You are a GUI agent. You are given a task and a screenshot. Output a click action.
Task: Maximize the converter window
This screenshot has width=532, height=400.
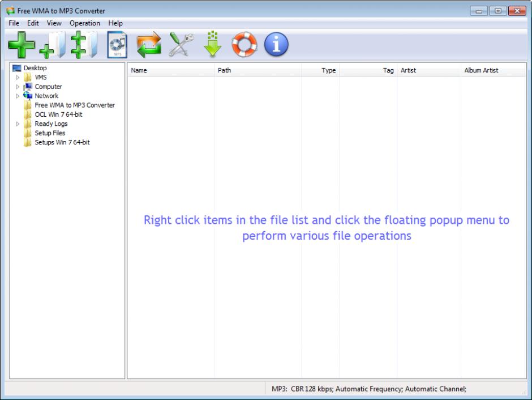point(497,11)
